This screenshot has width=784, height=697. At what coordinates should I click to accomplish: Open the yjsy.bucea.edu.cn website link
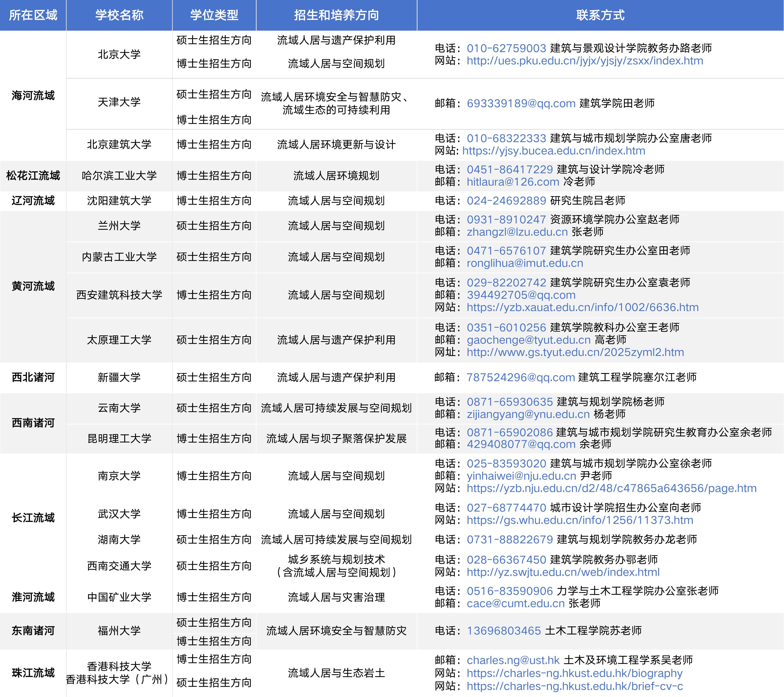[x=554, y=151]
